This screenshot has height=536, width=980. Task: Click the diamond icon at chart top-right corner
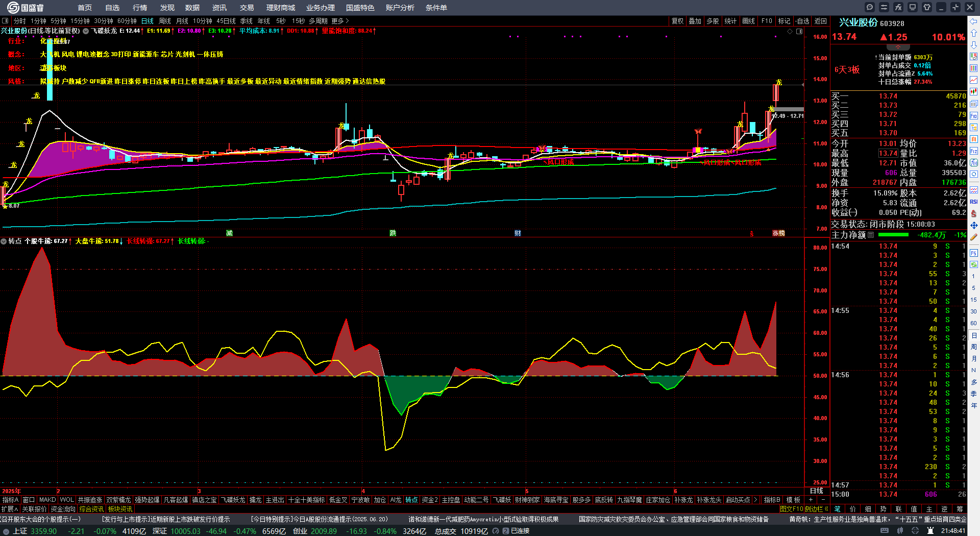tap(790, 31)
